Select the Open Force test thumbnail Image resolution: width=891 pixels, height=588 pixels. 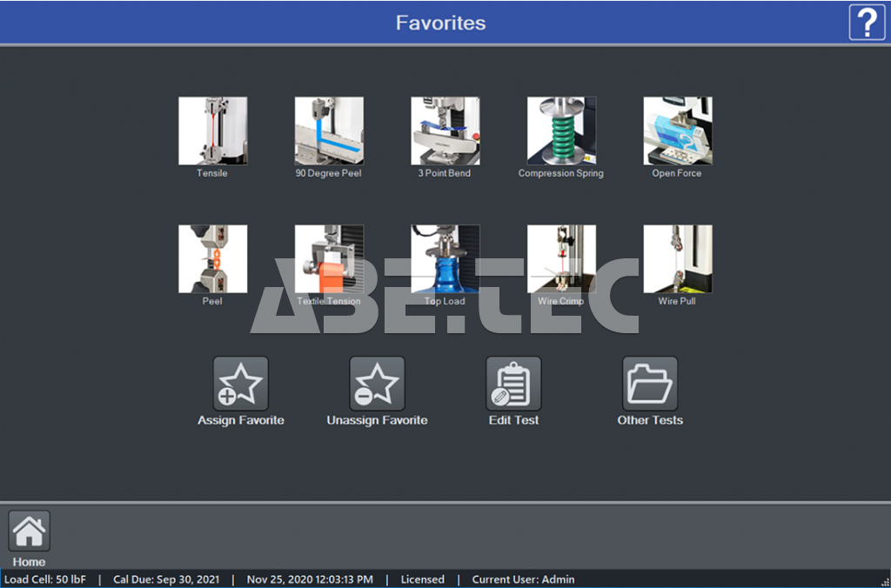pos(677,130)
